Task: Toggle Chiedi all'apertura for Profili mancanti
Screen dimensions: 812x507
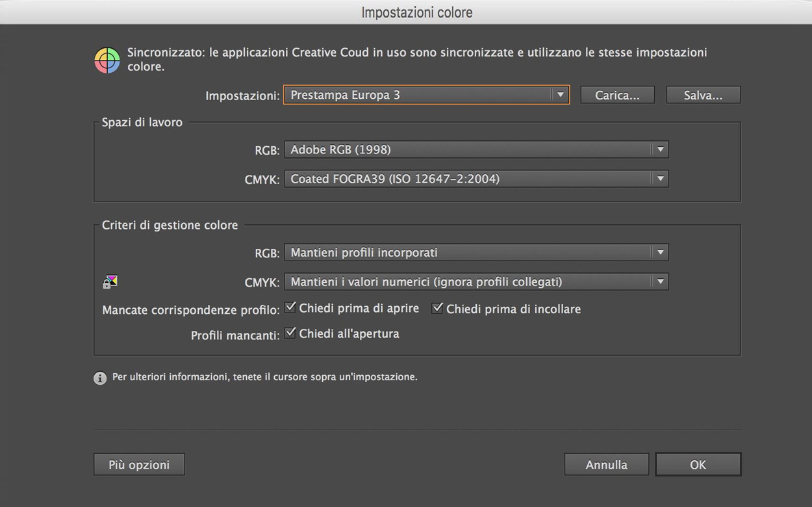Action: [x=290, y=331]
